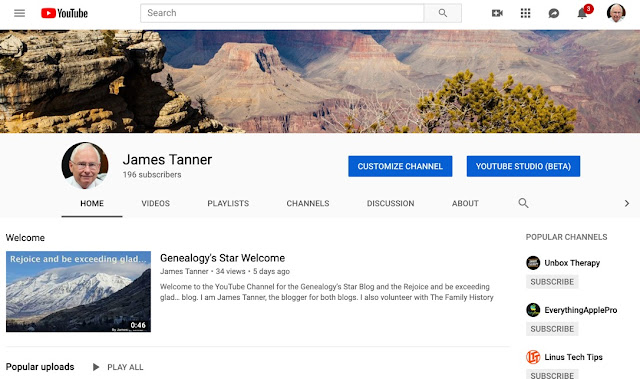Image resolution: width=640 pixels, height=379 pixels.
Task: Click the EverythingApplePro channel avatar
Action: 533,310
